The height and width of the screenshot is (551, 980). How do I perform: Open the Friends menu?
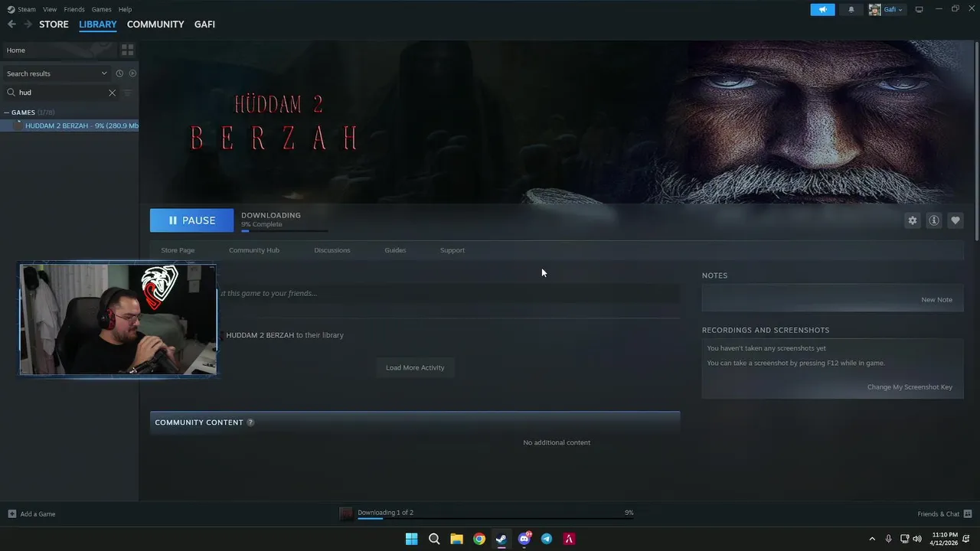pyautogui.click(x=74, y=9)
